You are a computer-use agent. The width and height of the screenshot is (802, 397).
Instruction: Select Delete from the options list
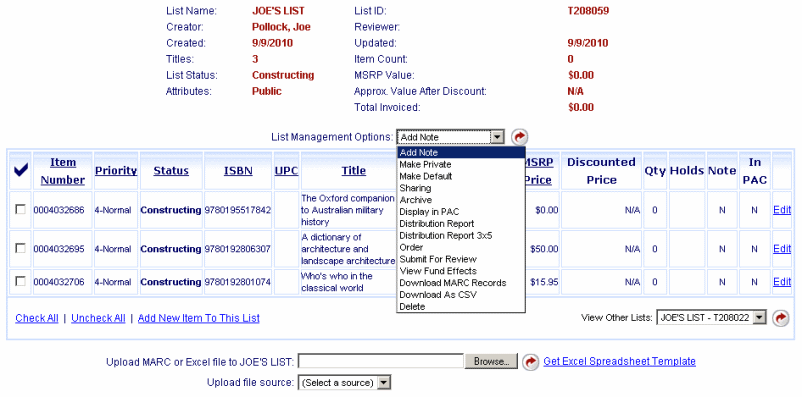[461, 306]
